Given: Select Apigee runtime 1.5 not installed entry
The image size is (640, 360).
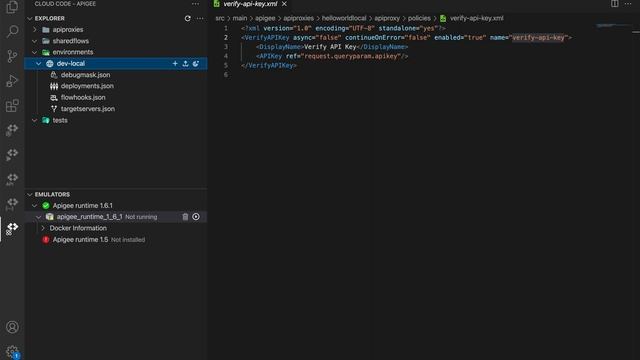Looking at the screenshot, I should pos(116,240).
